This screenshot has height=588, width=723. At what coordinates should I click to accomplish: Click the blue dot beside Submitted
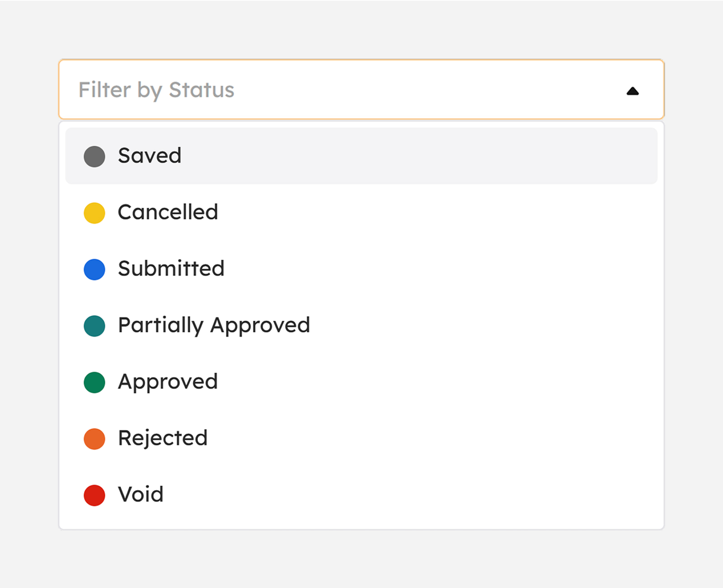pyautogui.click(x=94, y=269)
